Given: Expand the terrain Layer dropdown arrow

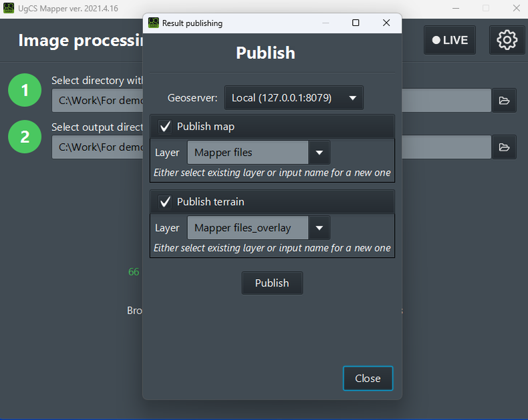Looking at the screenshot, I should point(319,228).
